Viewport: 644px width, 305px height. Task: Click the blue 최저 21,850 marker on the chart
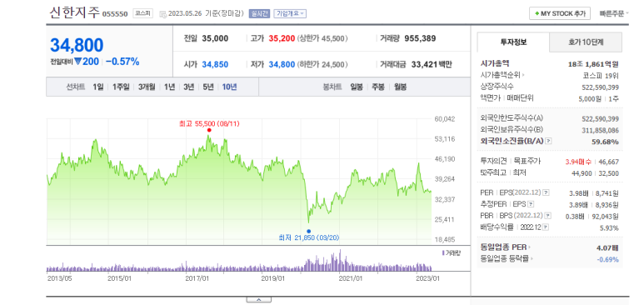[x=308, y=231]
